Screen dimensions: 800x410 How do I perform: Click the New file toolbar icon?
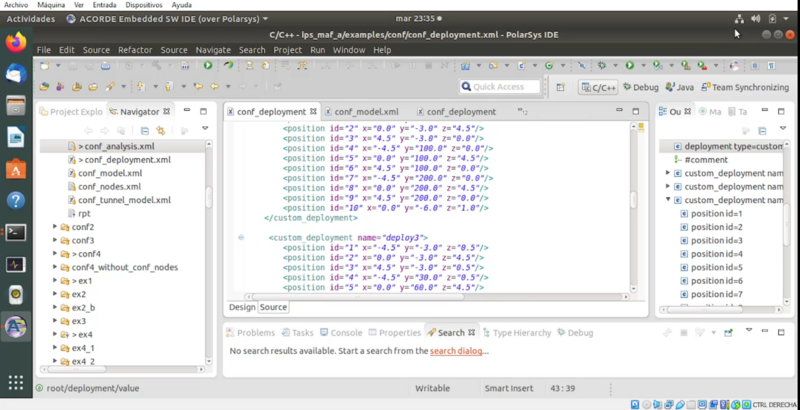[x=45, y=66]
